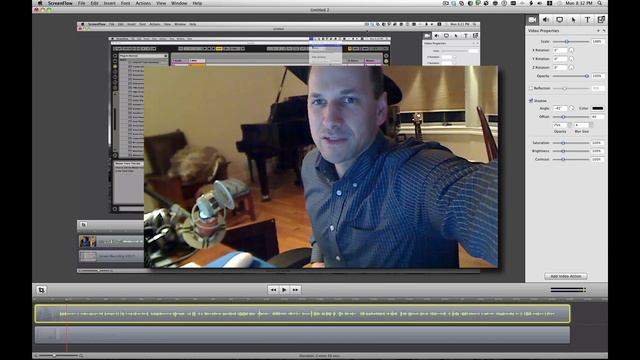
Task: Click the shadow Offset value field
Action: [x=598, y=117]
